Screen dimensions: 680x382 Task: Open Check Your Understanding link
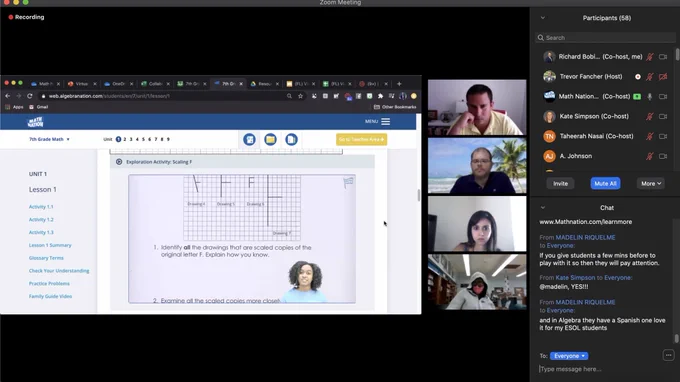point(59,271)
